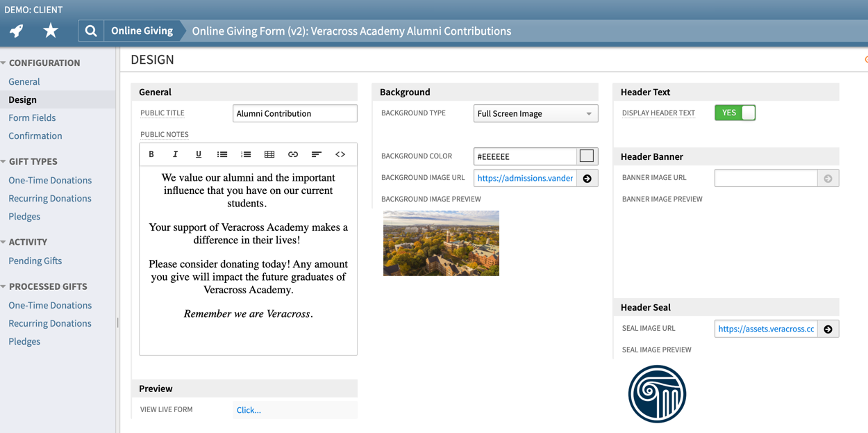
Task: Insert a hyperlink using the notes toolbar
Action: [x=292, y=154]
